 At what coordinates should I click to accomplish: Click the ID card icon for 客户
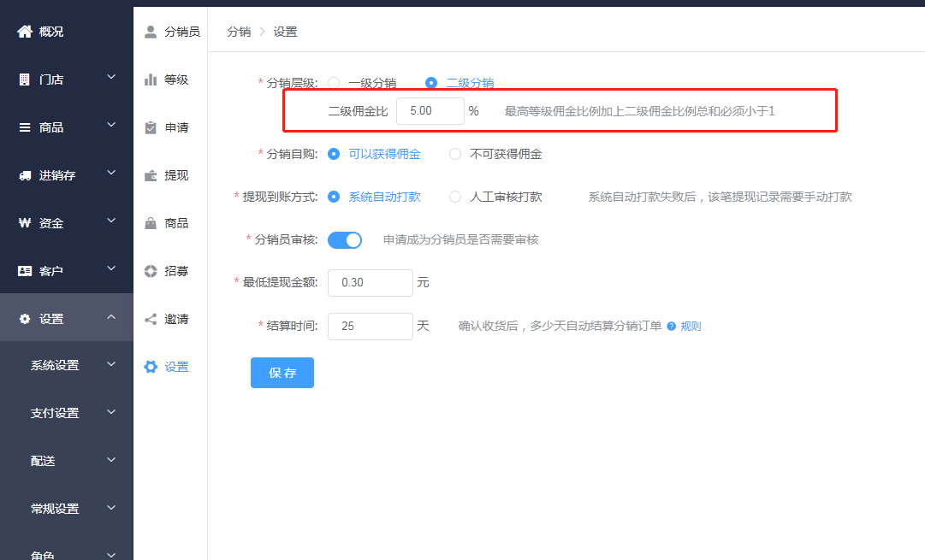click(x=25, y=270)
